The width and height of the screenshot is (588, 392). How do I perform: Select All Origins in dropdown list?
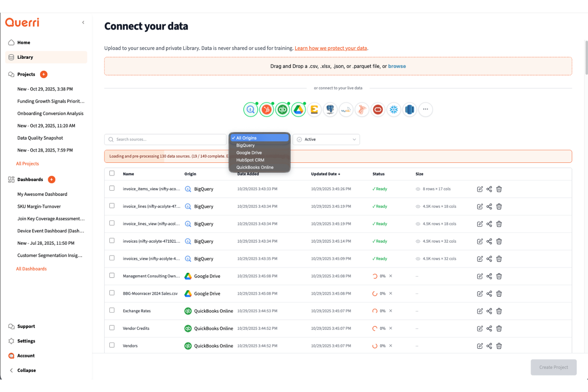point(260,138)
